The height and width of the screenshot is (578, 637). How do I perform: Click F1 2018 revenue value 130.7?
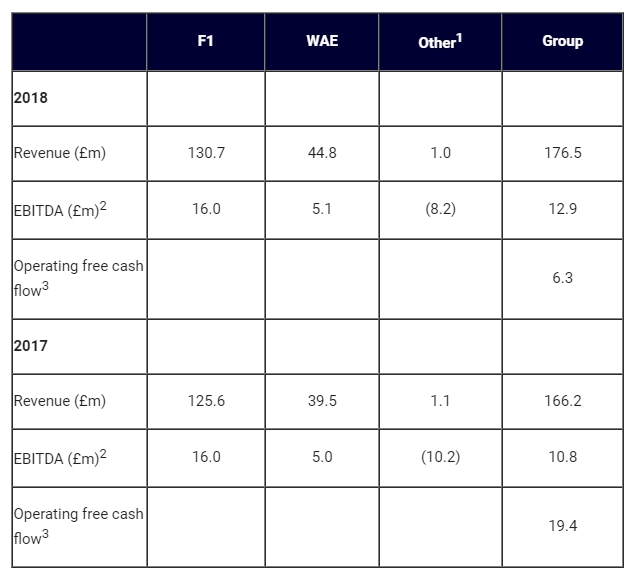click(205, 153)
